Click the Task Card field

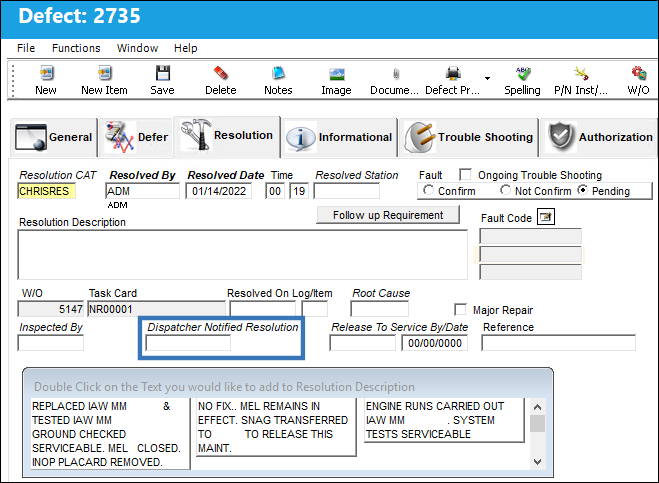(x=156, y=309)
